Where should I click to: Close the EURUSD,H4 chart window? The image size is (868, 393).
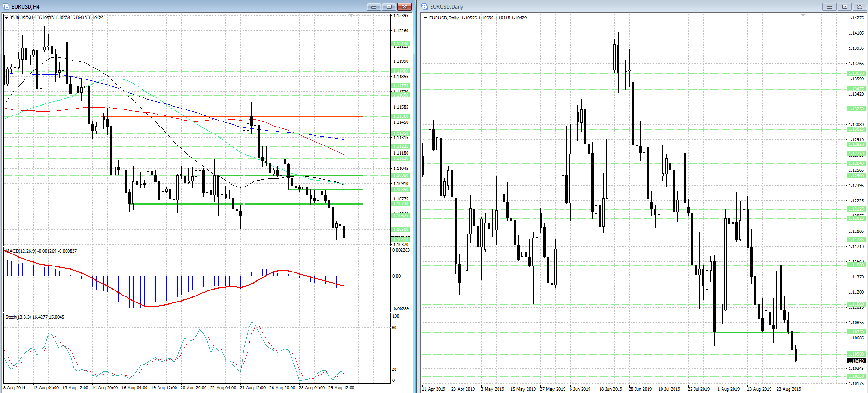click(x=404, y=6)
